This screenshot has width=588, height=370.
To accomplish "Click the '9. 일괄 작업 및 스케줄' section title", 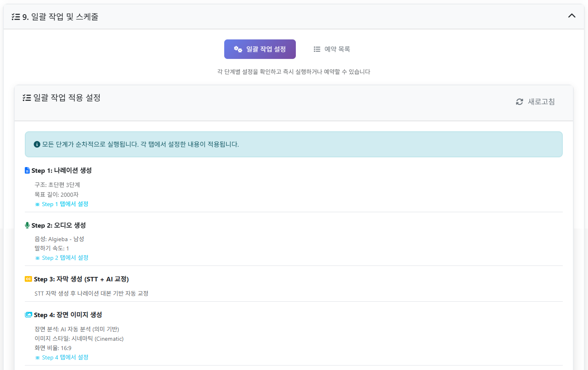I will (x=60, y=17).
